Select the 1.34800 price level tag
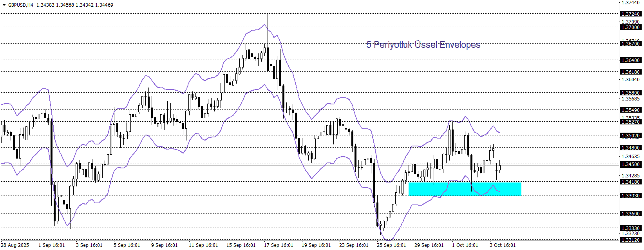 click(631, 148)
